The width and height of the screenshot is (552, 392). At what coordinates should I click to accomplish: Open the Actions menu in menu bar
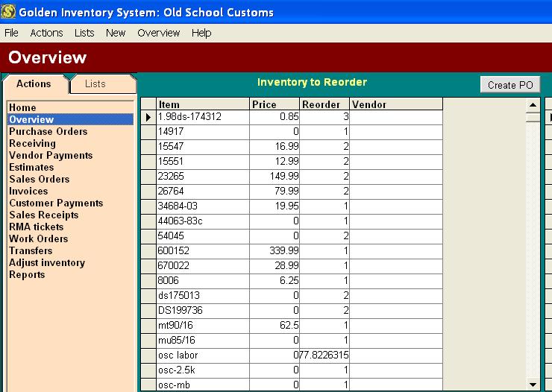pos(46,33)
